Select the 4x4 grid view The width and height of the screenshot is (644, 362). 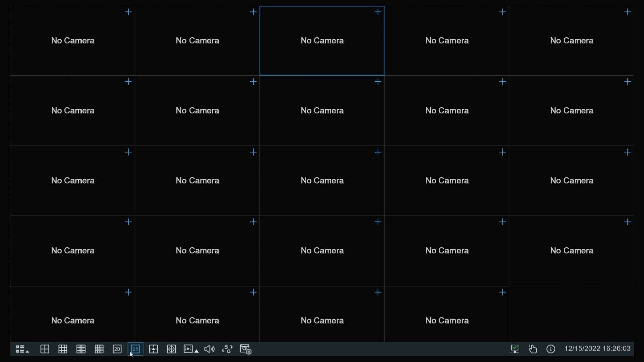point(81,349)
